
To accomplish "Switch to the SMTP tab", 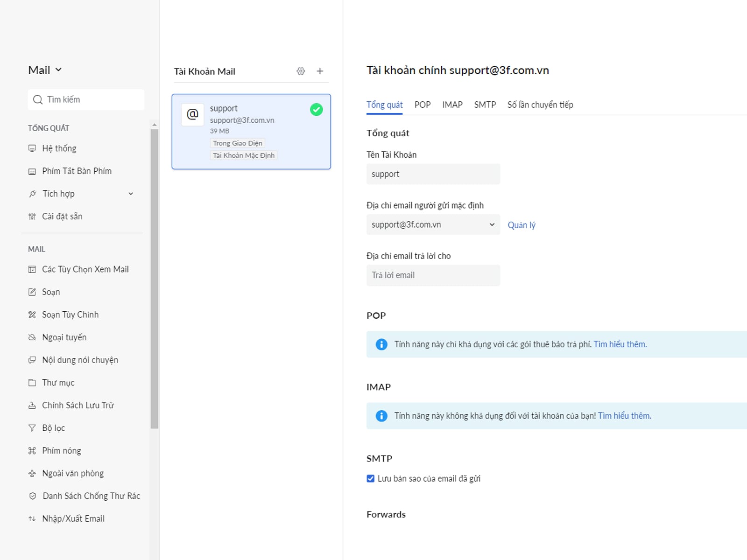I will click(x=485, y=105).
